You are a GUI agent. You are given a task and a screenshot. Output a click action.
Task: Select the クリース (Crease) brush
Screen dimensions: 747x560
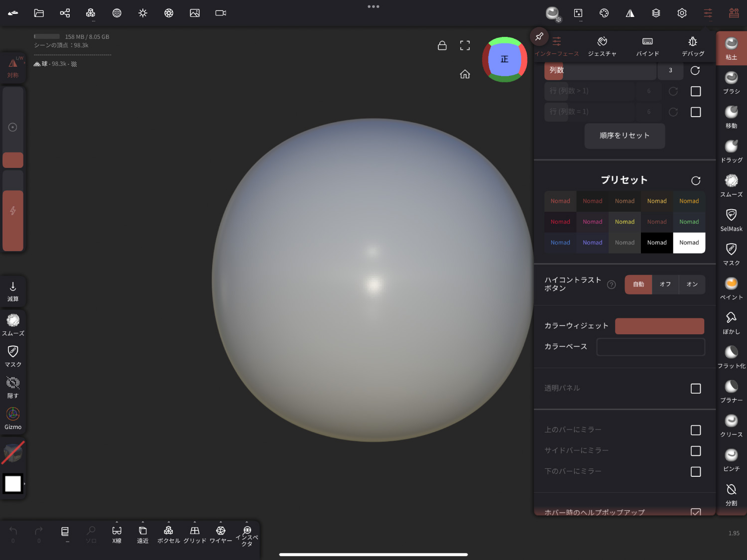(x=731, y=425)
